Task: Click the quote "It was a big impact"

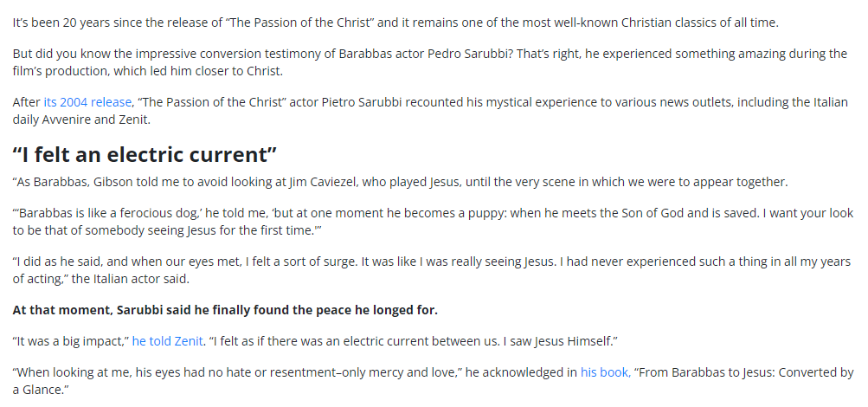Action: 69,340
